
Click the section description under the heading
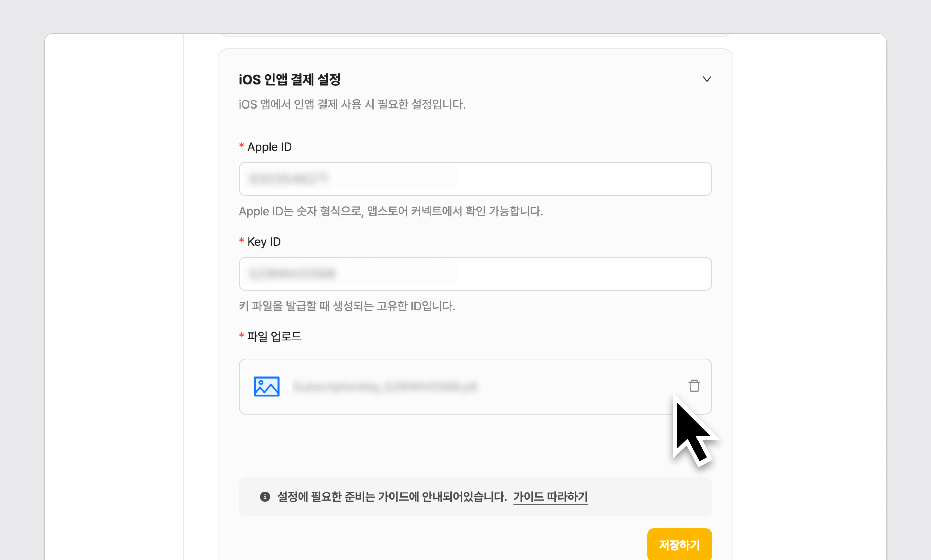[352, 105]
